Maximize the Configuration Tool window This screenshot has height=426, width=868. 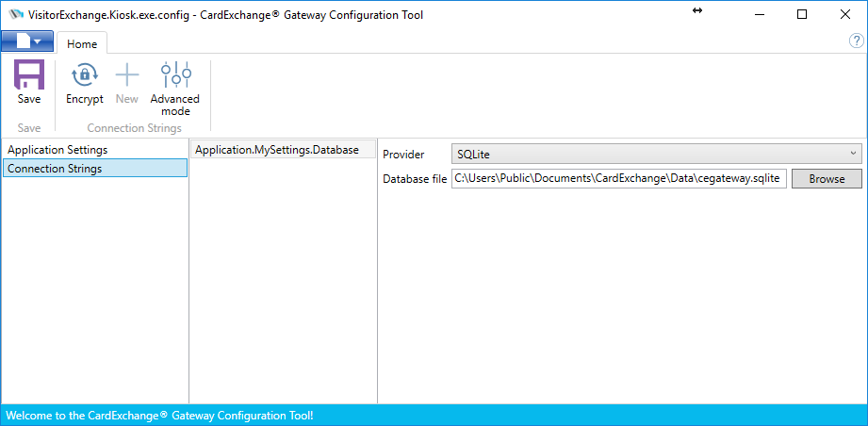(802, 15)
